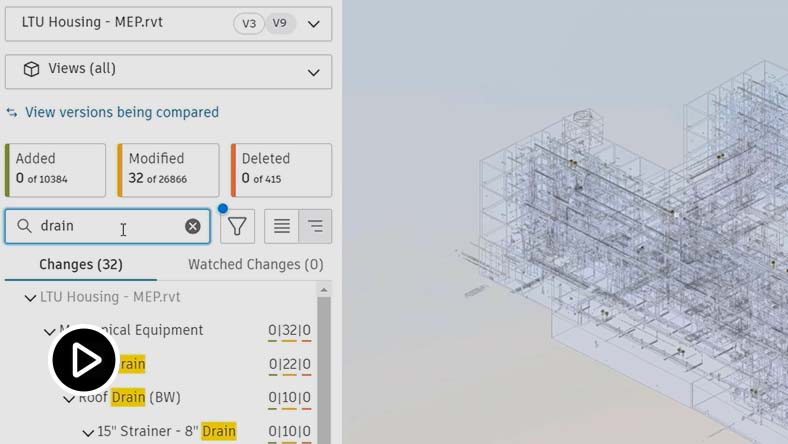Collapse LTU Housing - MEP.rvt tree node
Image resolution: width=788 pixels, height=444 pixels.
pos(30,298)
